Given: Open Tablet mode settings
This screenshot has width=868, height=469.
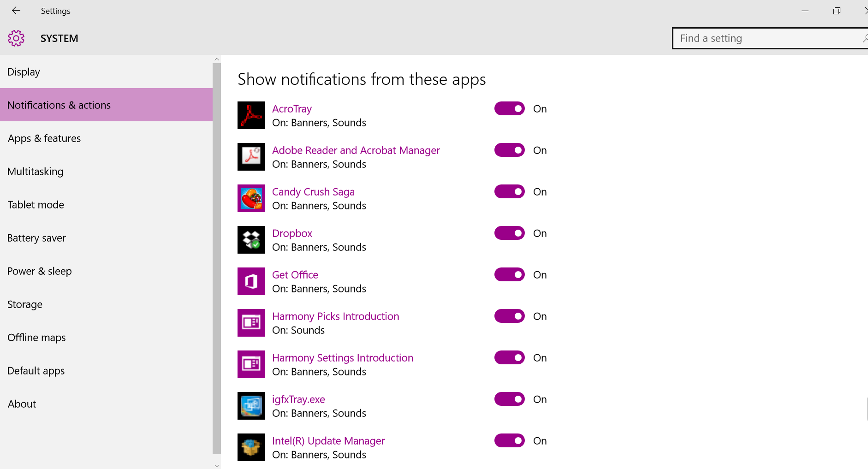Looking at the screenshot, I should coord(106,205).
